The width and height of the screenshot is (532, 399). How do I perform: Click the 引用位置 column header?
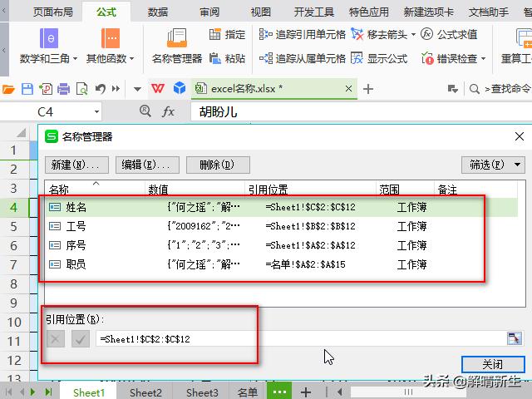pos(310,189)
